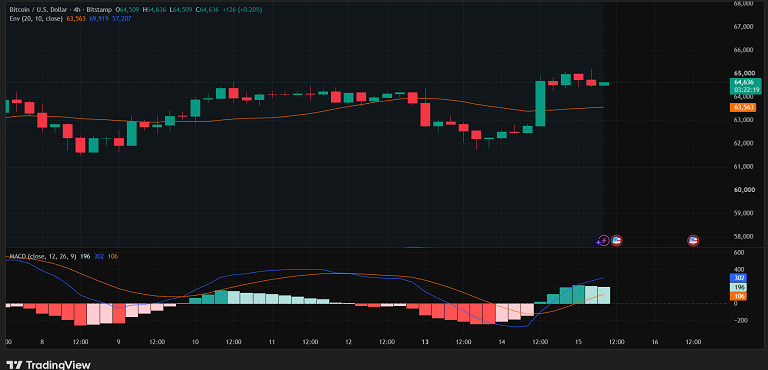This screenshot has height=370, width=768.
Task: Click the 600 MACD axis label
Action: pyautogui.click(x=739, y=252)
